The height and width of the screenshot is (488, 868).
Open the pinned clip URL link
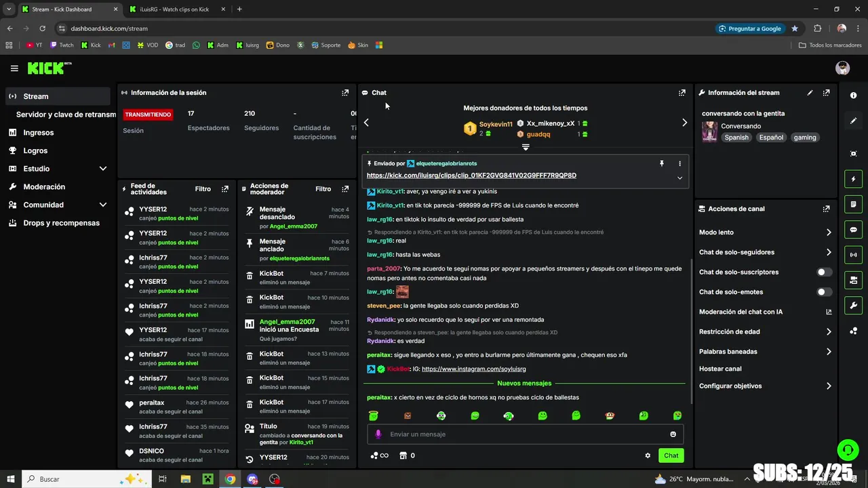(x=471, y=176)
